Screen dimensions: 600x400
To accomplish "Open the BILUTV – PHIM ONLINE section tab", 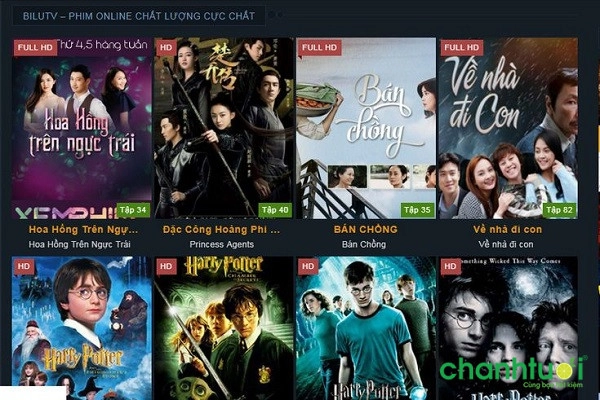I will coord(139,16).
